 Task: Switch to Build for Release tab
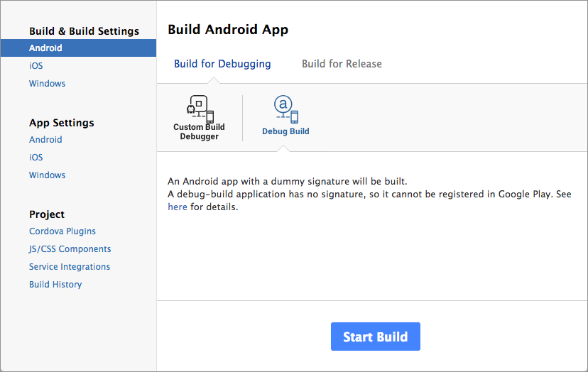click(342, 64)
